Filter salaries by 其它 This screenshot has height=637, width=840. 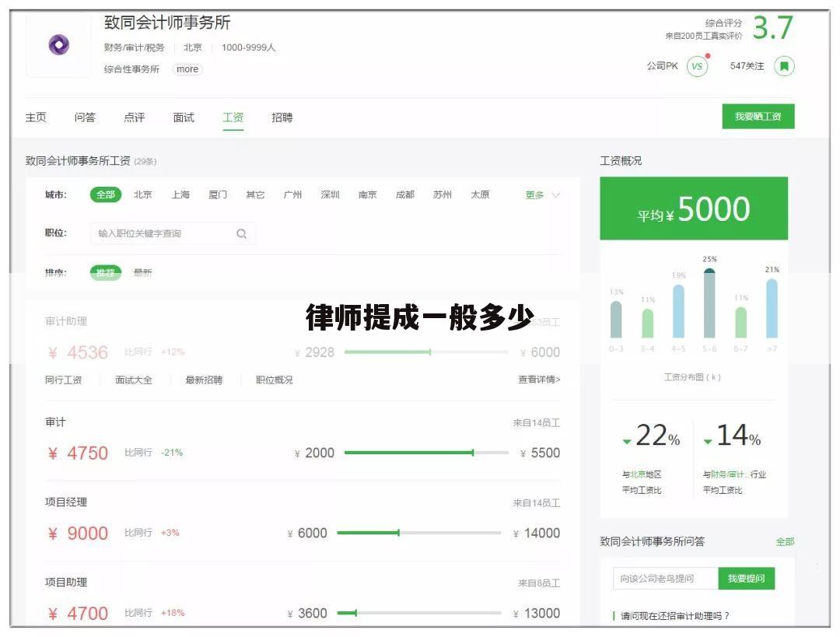255,194
